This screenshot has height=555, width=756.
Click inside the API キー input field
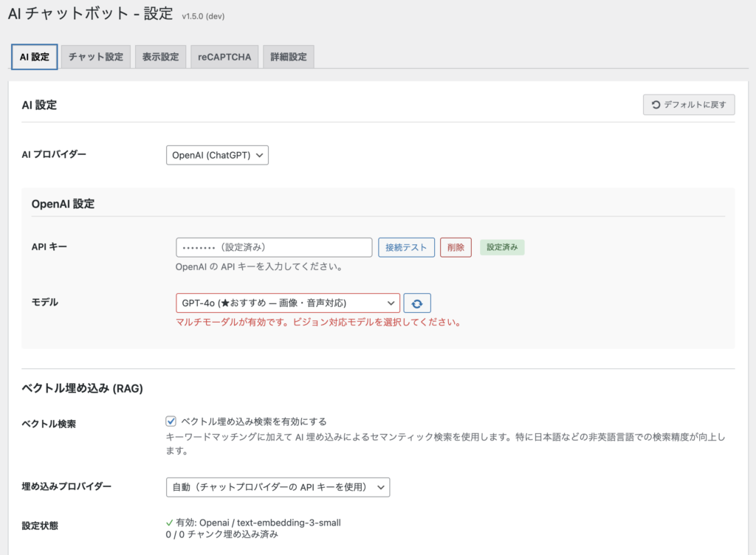pos(273,247)
